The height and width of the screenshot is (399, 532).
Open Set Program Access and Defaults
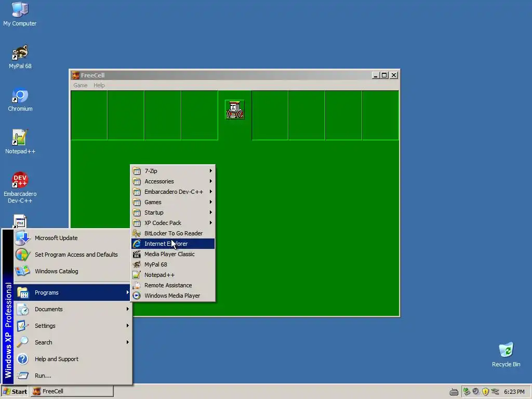pos(72,255)
